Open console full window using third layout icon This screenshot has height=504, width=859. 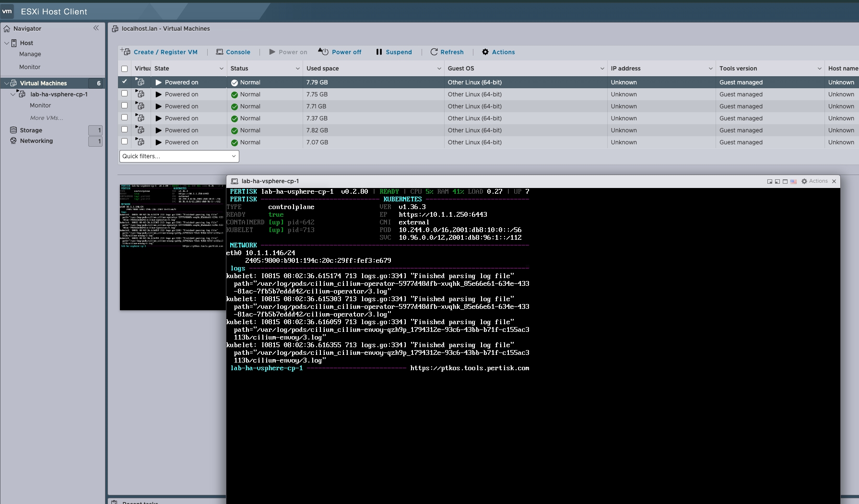click(785, 181)
